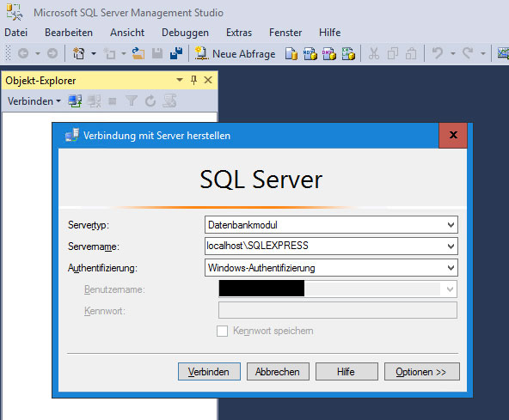Click the refresh icon in Objekt-Explorer
The image size is (509, 420).
[x=150, y=101]
